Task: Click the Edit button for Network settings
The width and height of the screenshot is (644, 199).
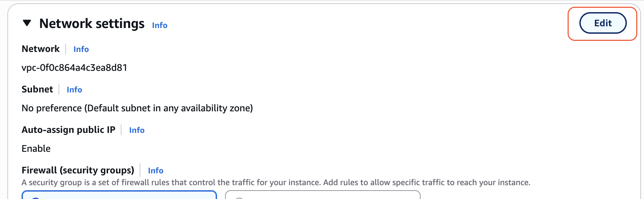Action: 603,23
